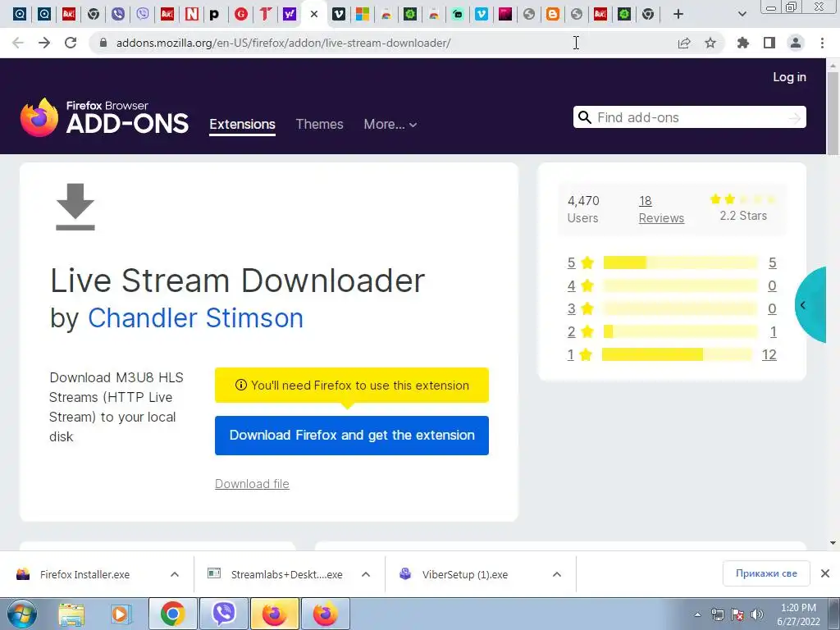Viewport: 840px width, 630px height.
Task: Toggle the Chrome side panel icon
Action: (x=769, y=43)
